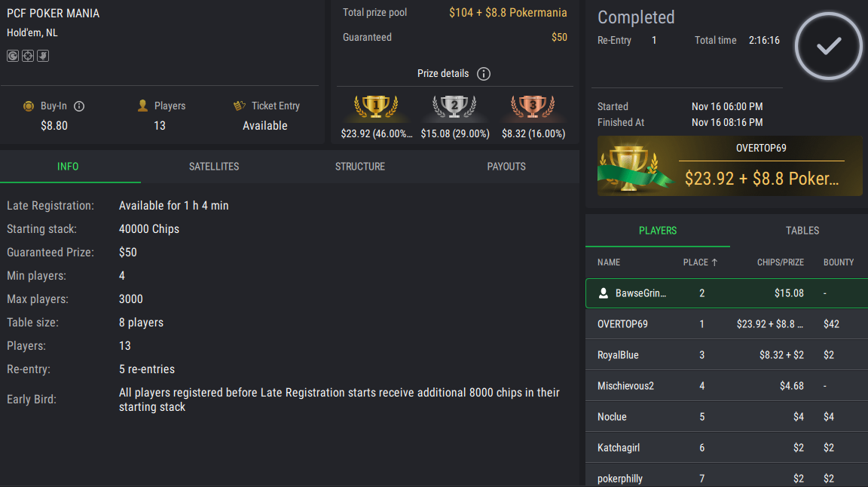The width and height of the screenshot is (868, 487).
Task: Open the Structure tab
Action: tap(360, 167)
